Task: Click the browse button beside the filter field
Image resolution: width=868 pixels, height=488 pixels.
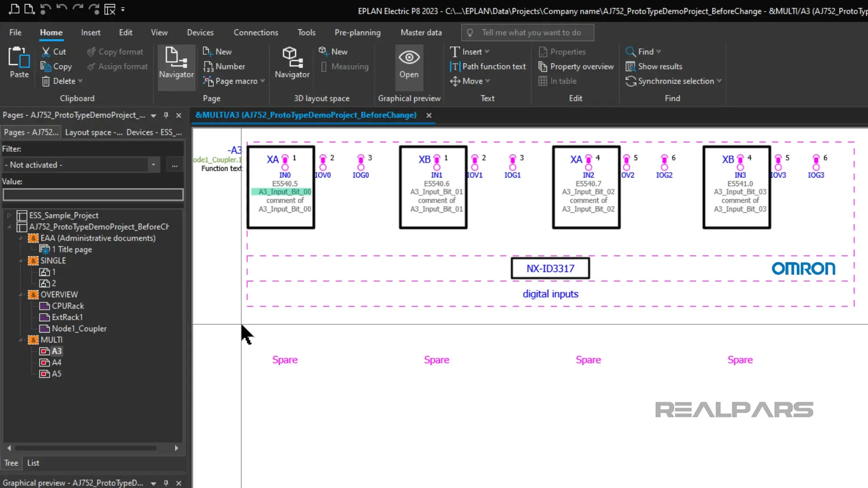Action: pyautogui.click(x=175, y=165)
